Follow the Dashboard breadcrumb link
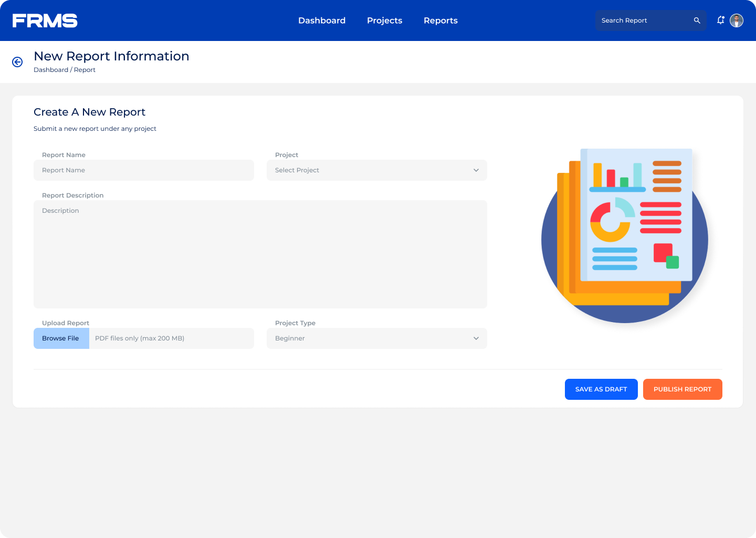This screenshot has height=538, width=756. pyautogui.click(x=51, y=70)
